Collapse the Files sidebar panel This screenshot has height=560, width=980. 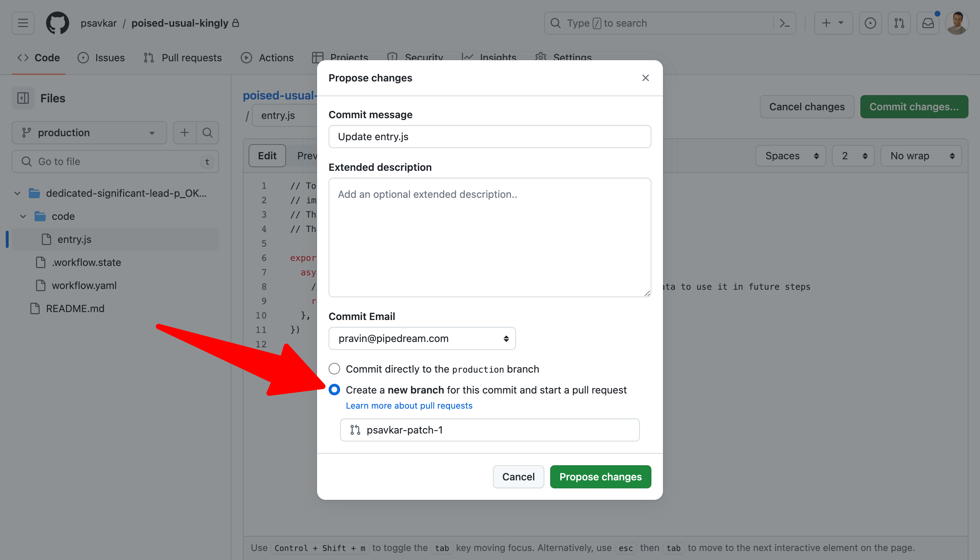point(23,98)
